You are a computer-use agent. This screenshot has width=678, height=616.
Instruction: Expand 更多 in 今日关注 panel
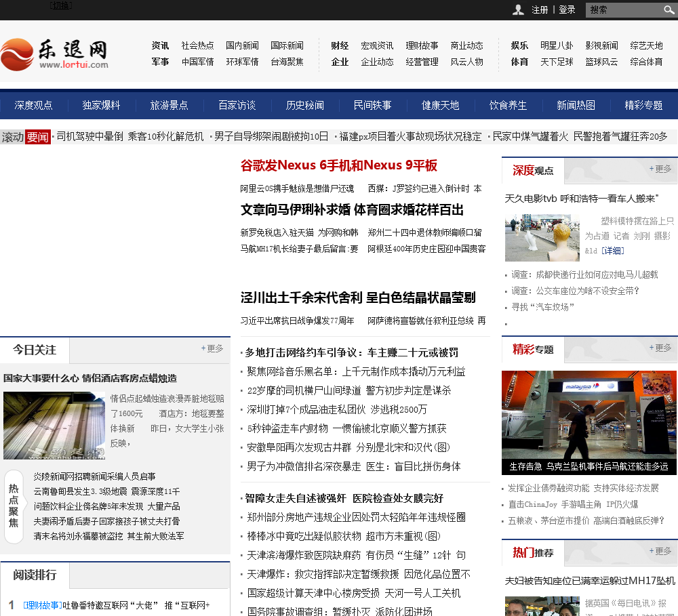(212, 348)
